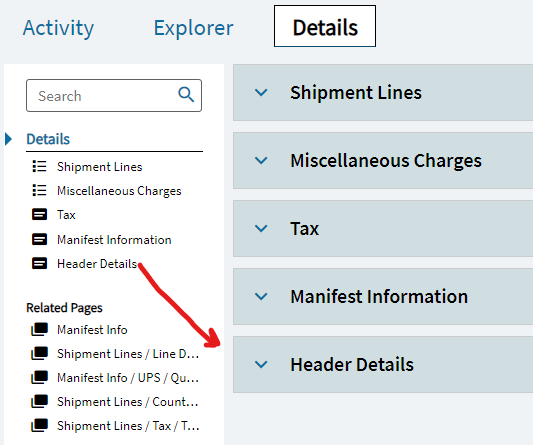Click pages icon beside Manifest Info

pos(39,329)
